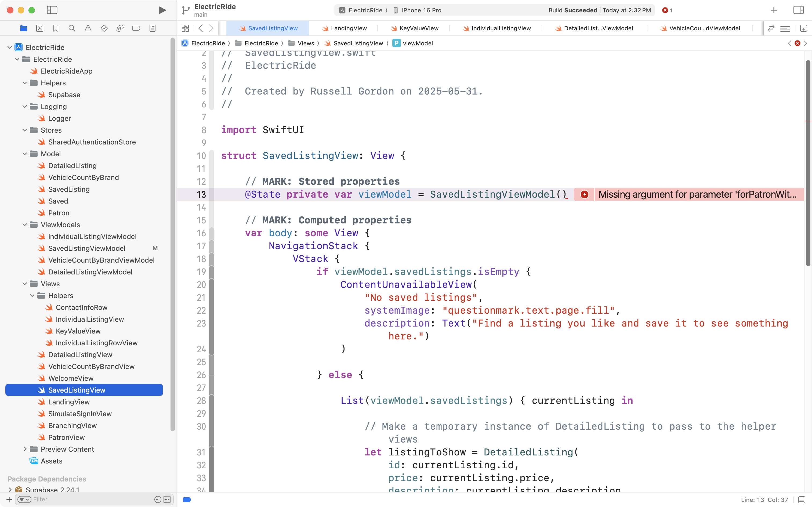
Task: Click the related items grid icon
Action: (x=185, y=28)
